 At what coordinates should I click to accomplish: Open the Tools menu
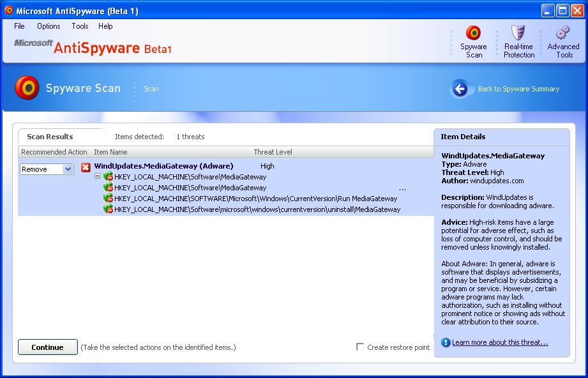tap(80, 26)
